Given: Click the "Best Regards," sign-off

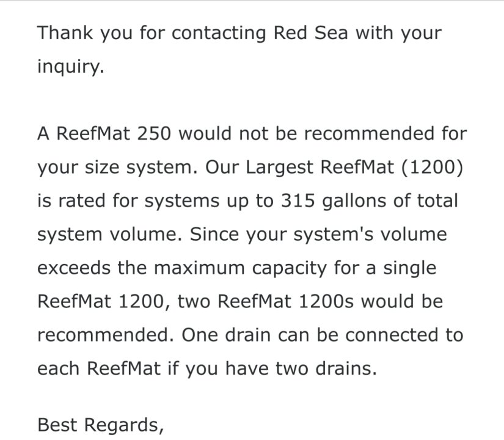Looking at the screenshot, I should (x=101, y=425).
